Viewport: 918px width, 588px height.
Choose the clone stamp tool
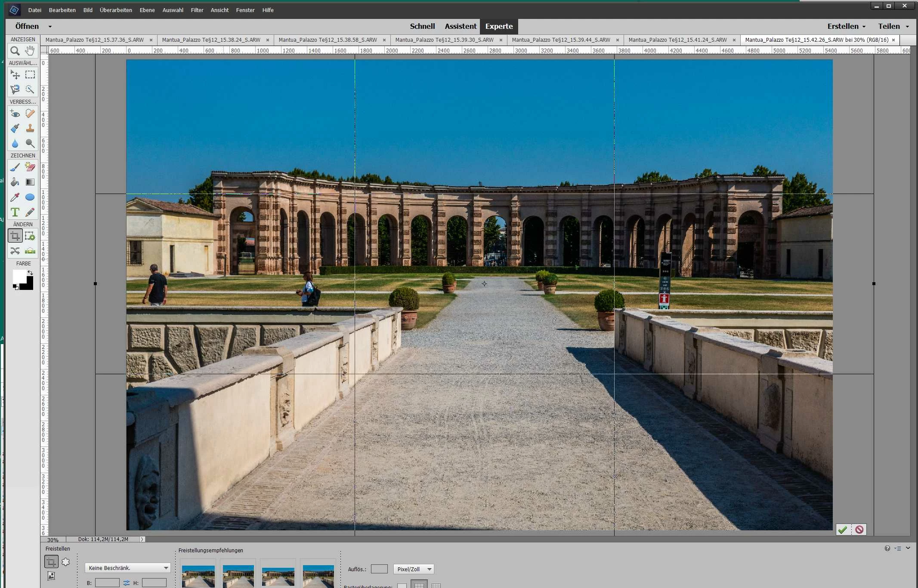click(x=30, y=128)
